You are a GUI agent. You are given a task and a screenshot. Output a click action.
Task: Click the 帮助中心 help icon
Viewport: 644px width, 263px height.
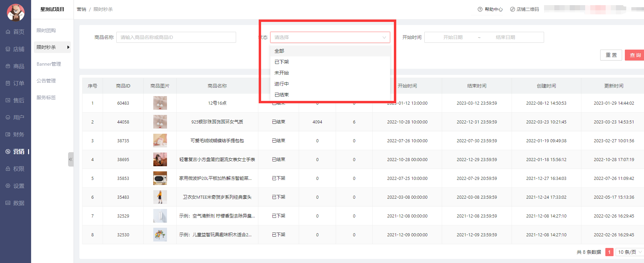tap(480, 9)
